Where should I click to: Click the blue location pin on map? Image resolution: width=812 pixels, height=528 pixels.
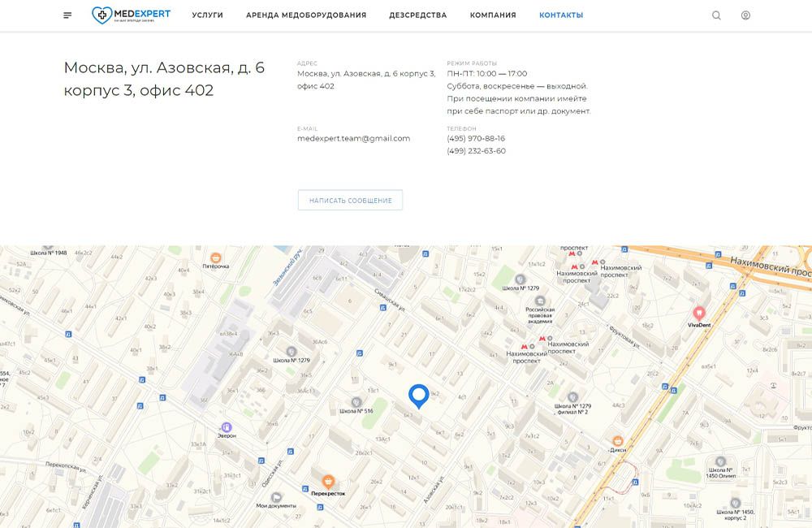click(418, 396)
